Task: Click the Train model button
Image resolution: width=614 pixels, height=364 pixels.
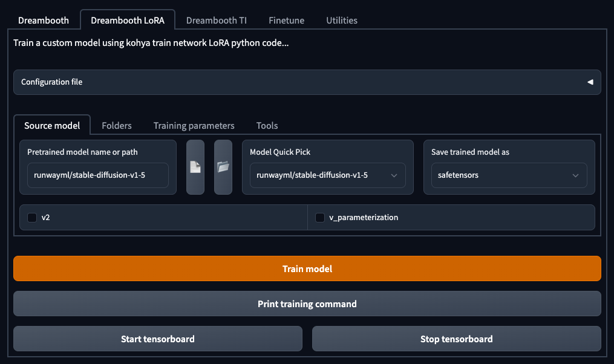Action: (x=307, y=268)
